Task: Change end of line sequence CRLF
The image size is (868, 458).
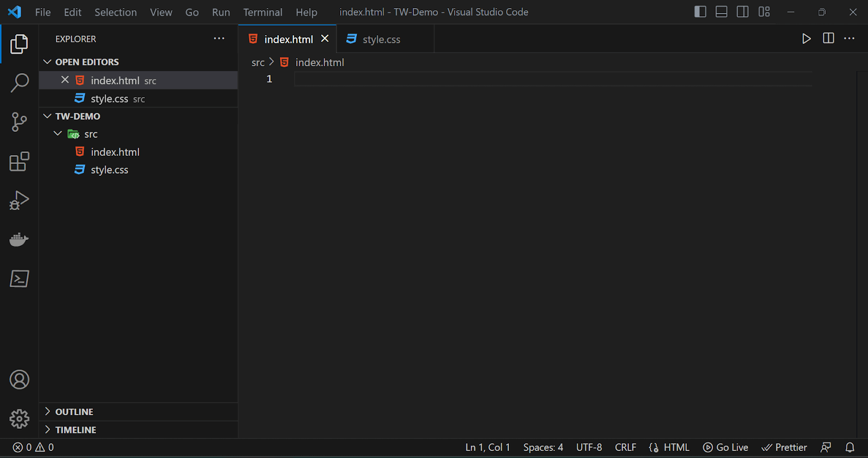Action: pos(626,448)
